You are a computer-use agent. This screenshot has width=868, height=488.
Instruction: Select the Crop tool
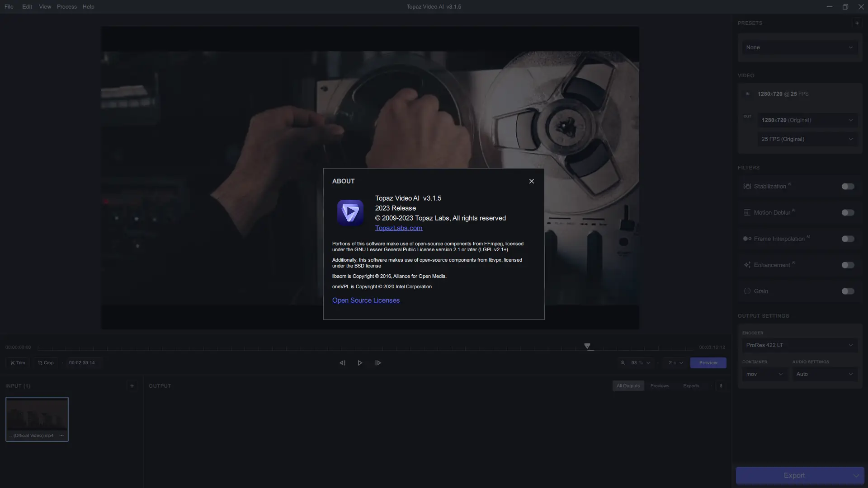pos(46,363)
